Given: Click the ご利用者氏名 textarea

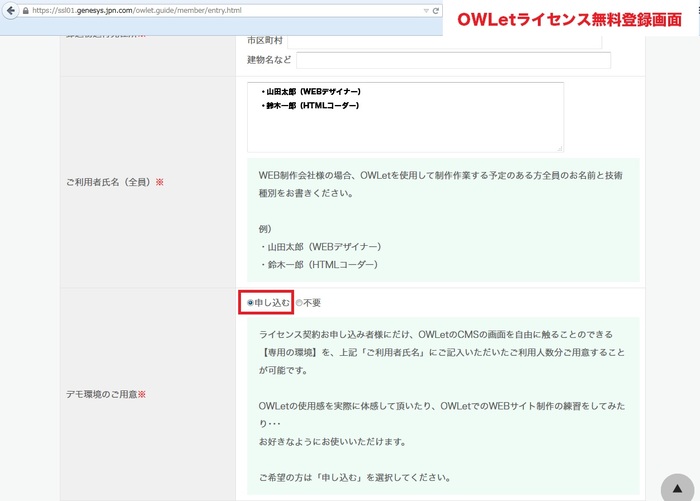Looking at the screenshot, I should tap(405, 117).
